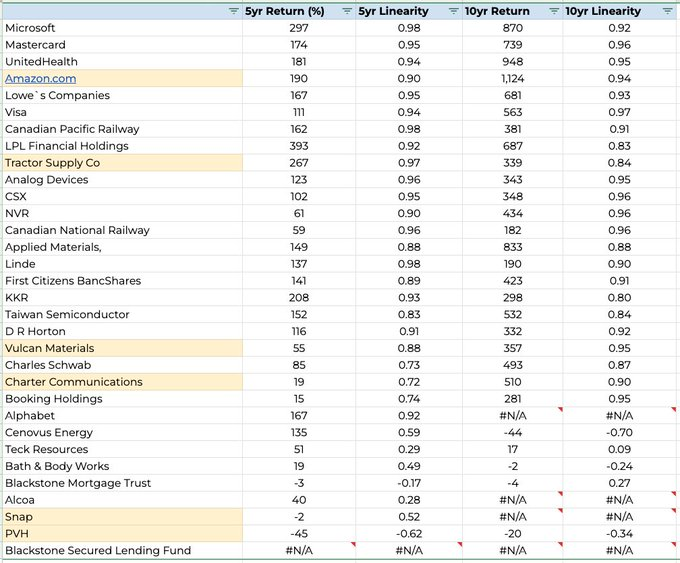Select Amazon's 10yr return value 1,124

(x=513, y=79)
